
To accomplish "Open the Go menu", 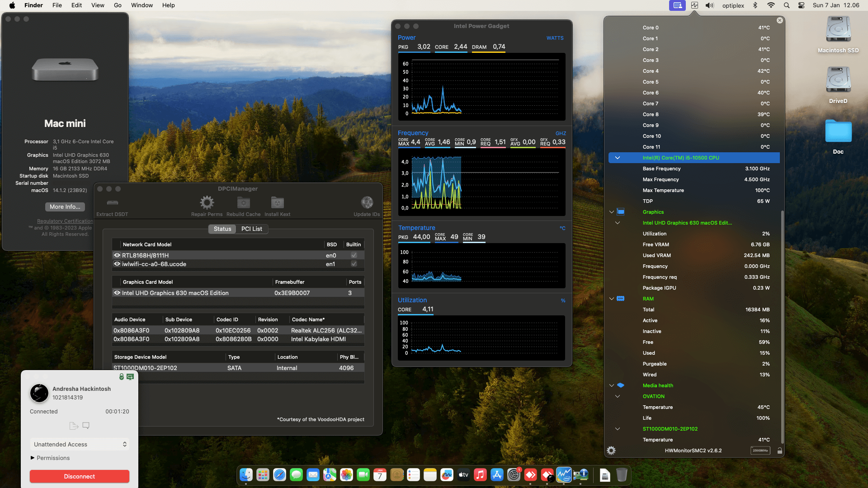I will (118, 5).
